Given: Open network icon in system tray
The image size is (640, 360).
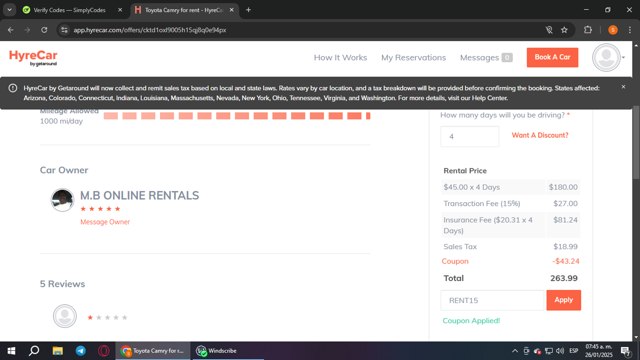Looking at the screenshot, I should (x=549, y=351).
